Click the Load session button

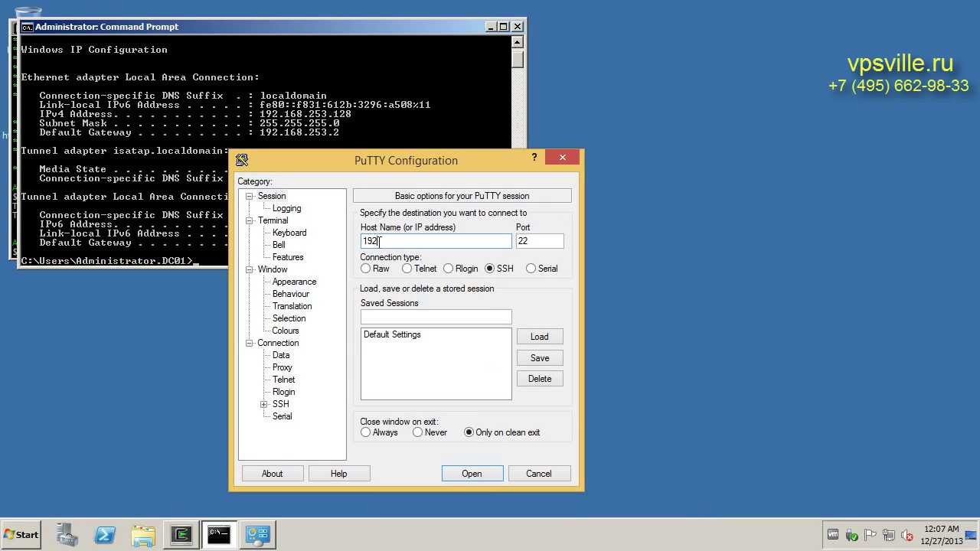click(540, 337)
